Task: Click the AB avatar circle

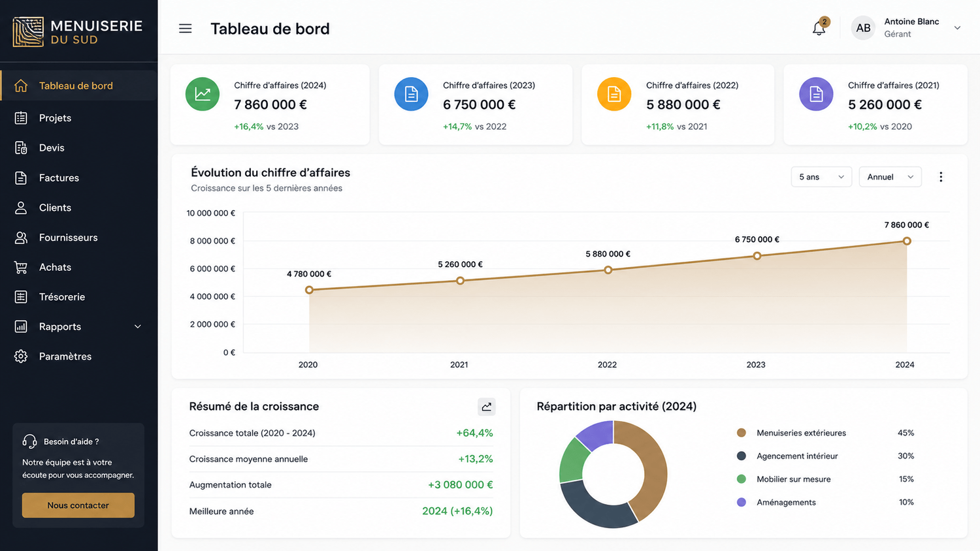Action: tap(863, 28)
